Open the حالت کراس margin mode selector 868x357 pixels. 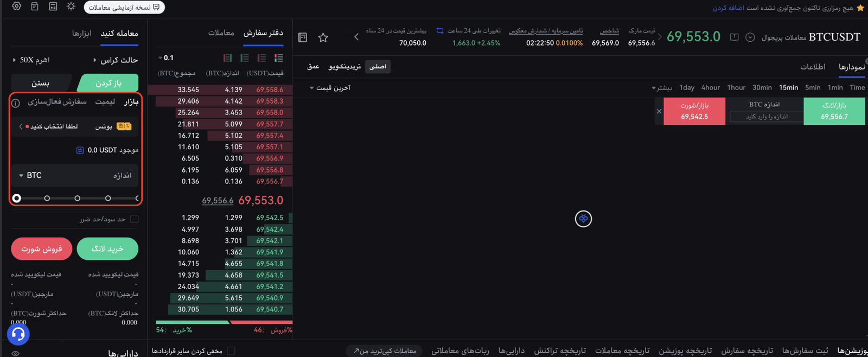116,60
